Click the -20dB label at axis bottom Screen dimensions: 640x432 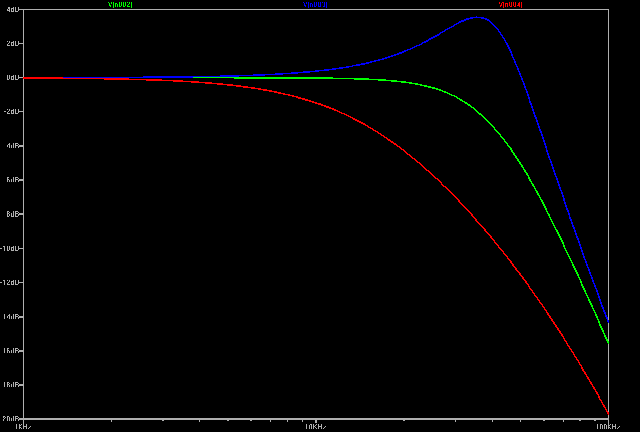tap(12, 418)
